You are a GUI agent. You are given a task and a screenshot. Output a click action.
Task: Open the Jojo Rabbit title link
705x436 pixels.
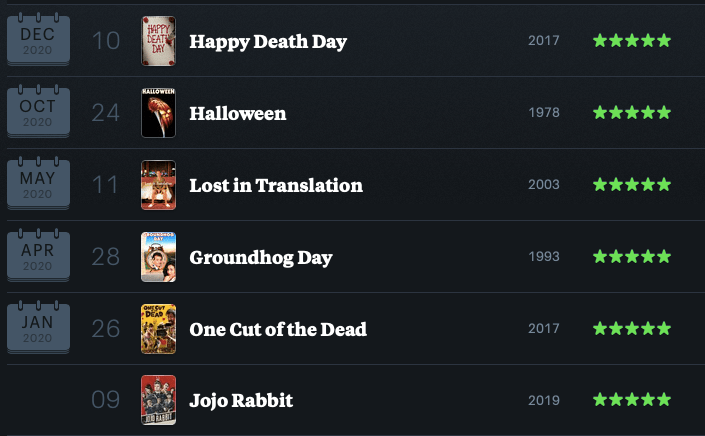click(x=241, y=401)
